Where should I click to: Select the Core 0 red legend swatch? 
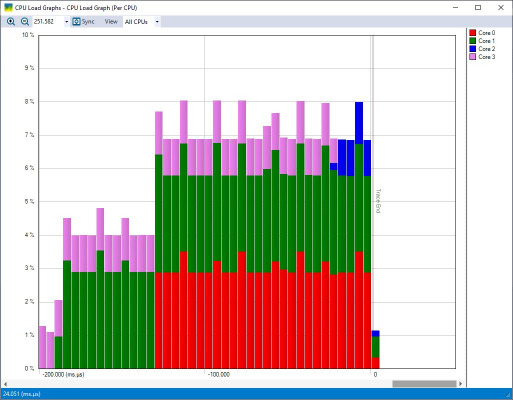pyautogui.click(x=473, y=33)
